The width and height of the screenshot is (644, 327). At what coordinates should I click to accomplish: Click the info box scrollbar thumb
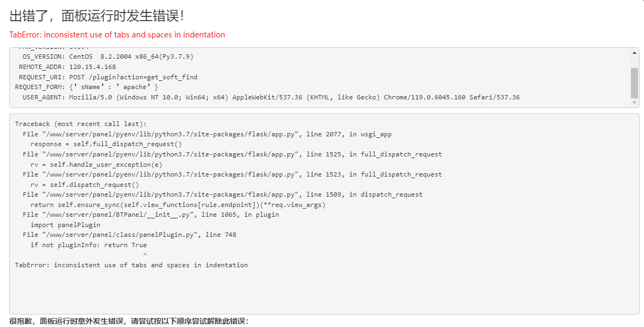(x=635, y=83)
